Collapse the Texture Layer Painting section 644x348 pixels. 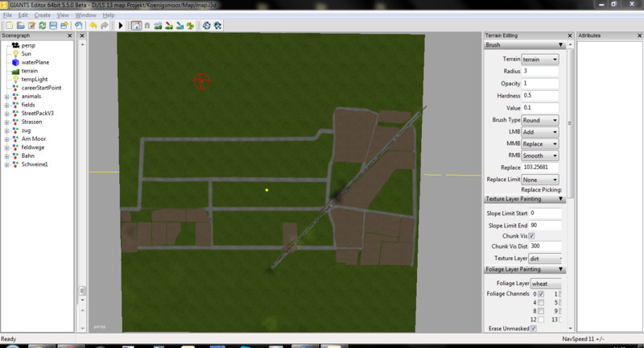pos(561,199)
